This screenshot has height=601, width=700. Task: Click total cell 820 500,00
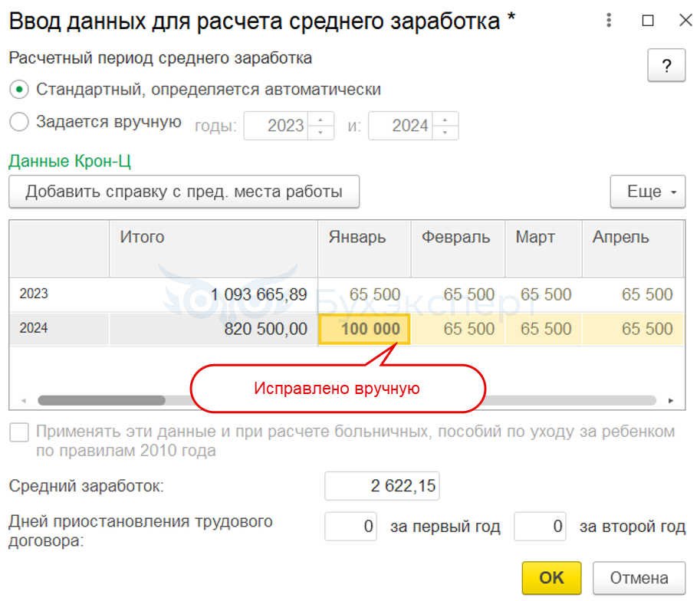click(x=213, y=329)
